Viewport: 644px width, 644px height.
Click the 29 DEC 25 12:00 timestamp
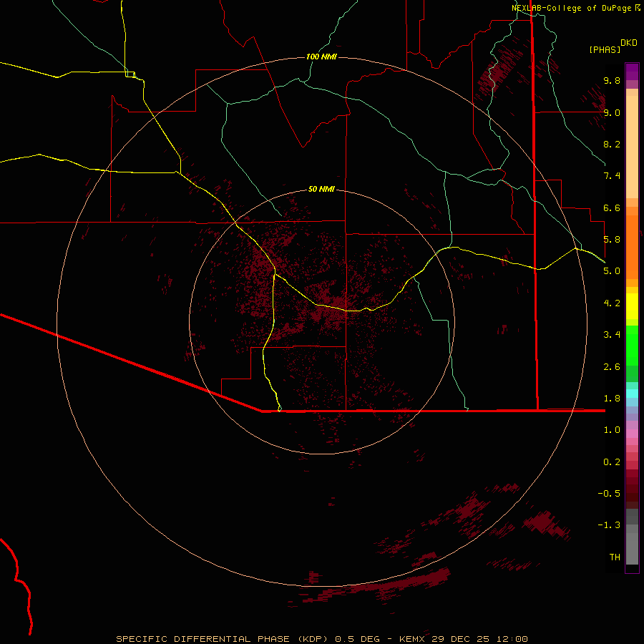pos(479,639)
